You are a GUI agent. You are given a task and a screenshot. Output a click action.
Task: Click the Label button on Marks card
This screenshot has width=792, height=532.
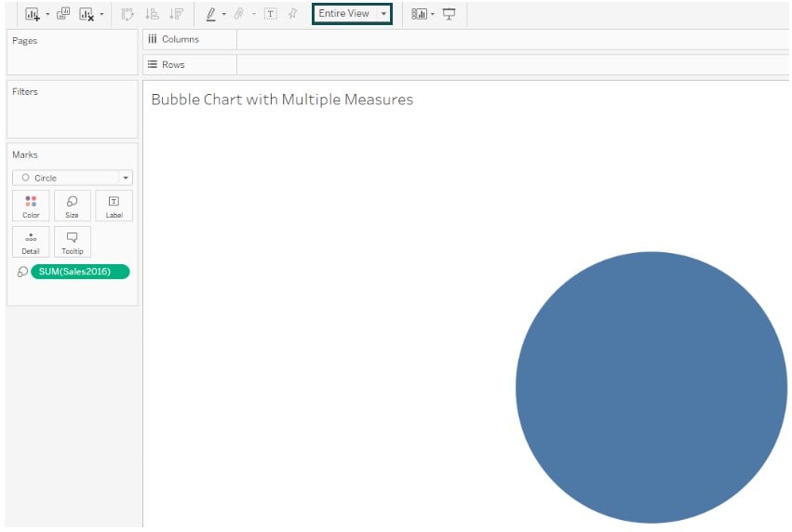click(x=114, y=206)
